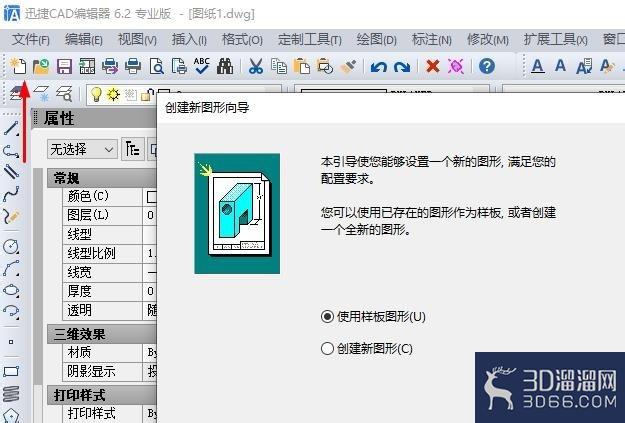Toggle the layer sun thaw icon

click(x=114, y=94)
